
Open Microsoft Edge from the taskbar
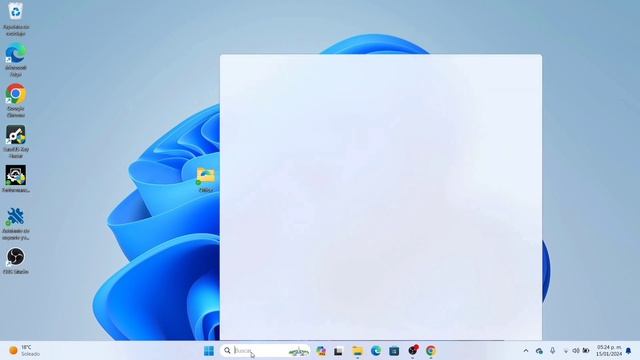(376, 351)
